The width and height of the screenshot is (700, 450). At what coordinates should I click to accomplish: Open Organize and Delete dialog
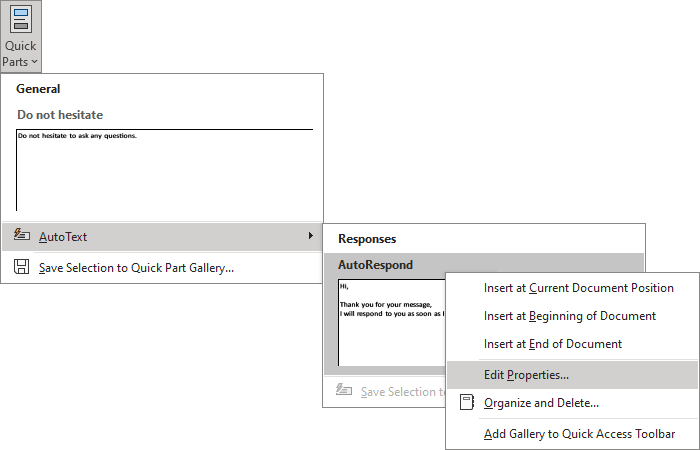[572, 403]
